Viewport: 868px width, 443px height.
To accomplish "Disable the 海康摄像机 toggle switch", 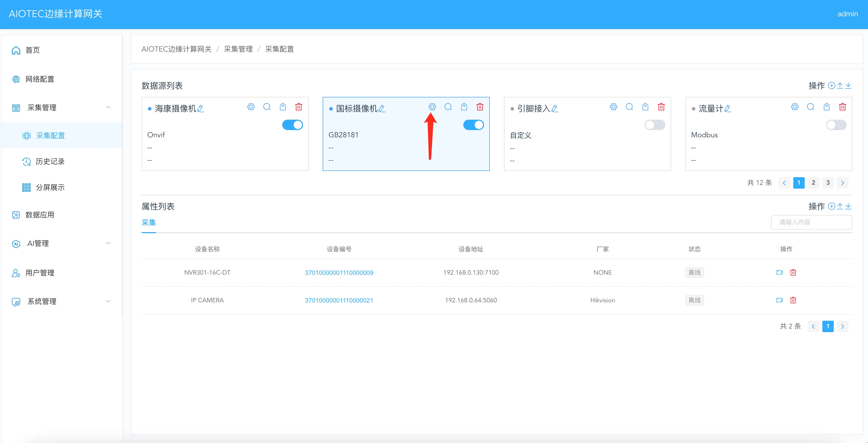I will click(x=292, y=125).
